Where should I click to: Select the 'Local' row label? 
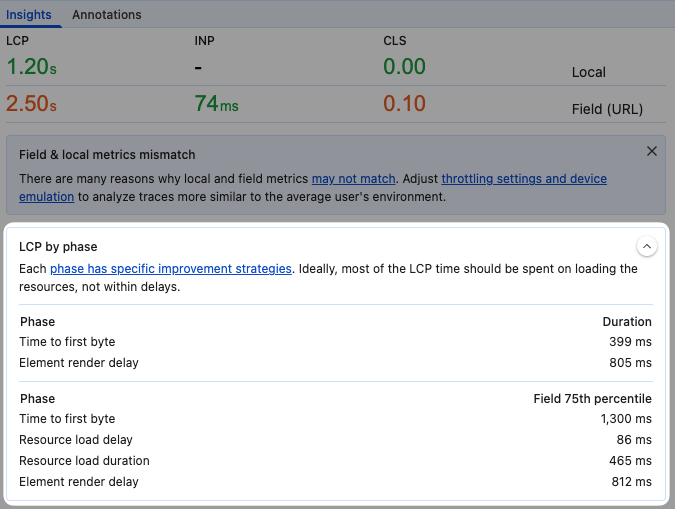588,72
